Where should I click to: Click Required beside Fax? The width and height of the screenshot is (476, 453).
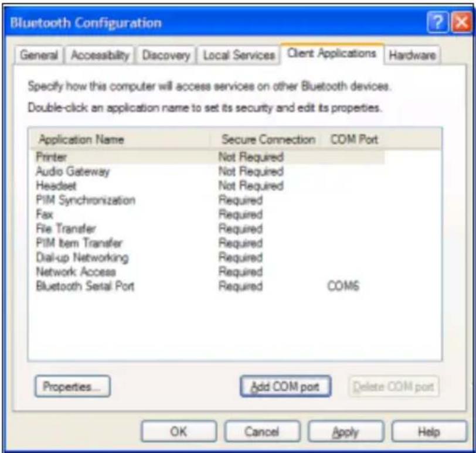click(241, 214)
